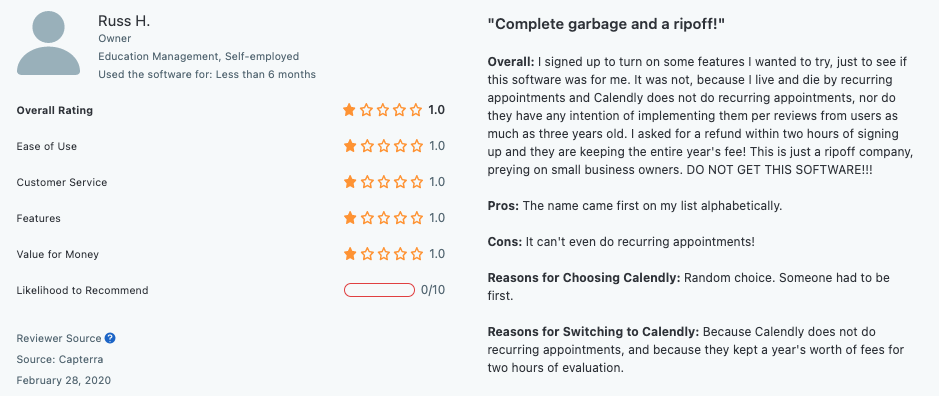Click the Cons heading in the review
939x396 pixels.
[505, 242]
